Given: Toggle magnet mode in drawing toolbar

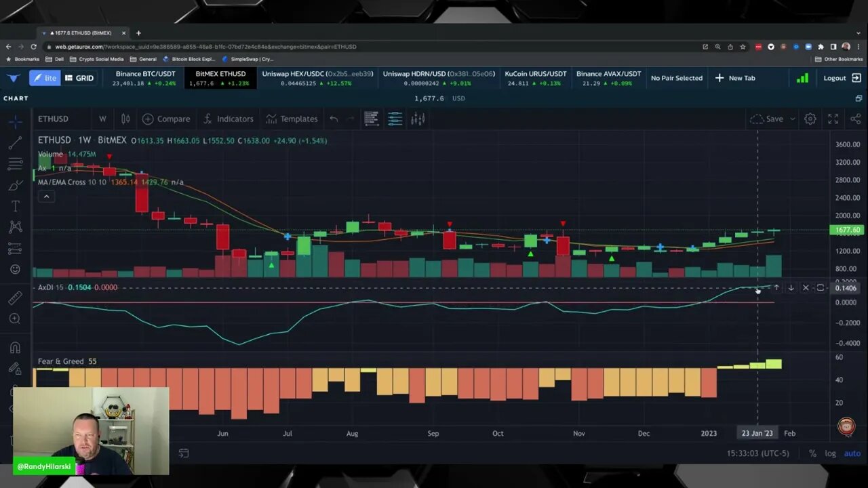Looking at the screenshot, I should (x=15, y=348).
